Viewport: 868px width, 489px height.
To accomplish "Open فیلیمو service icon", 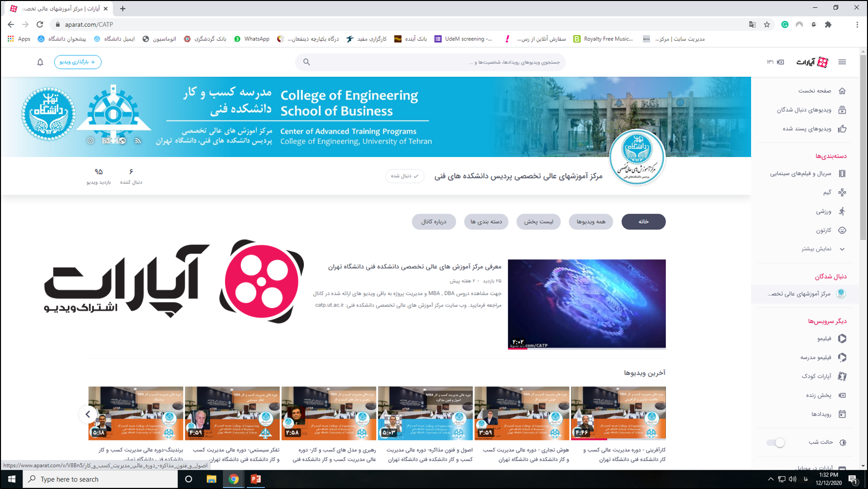I will point(842,338).
